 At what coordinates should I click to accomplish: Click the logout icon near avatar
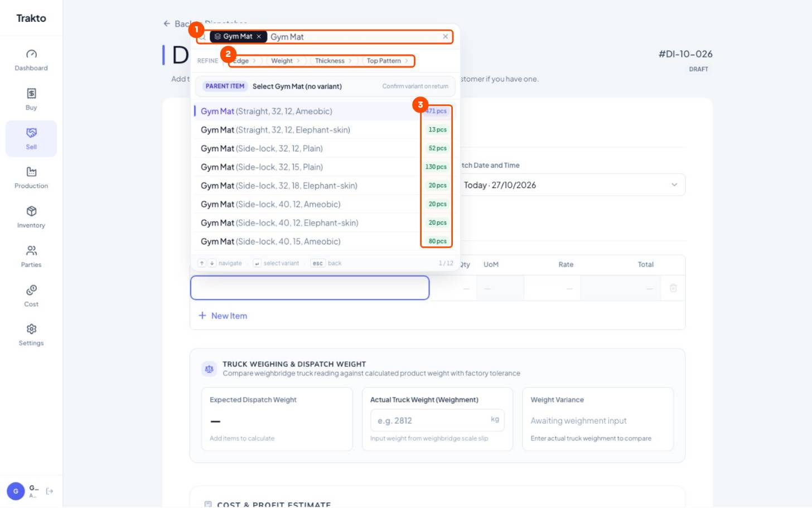pyautogui.click(x=50, y=491)
